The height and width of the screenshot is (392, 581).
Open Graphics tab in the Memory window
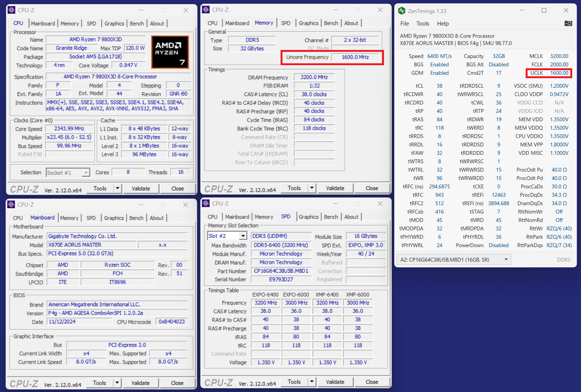coord(308,23)
